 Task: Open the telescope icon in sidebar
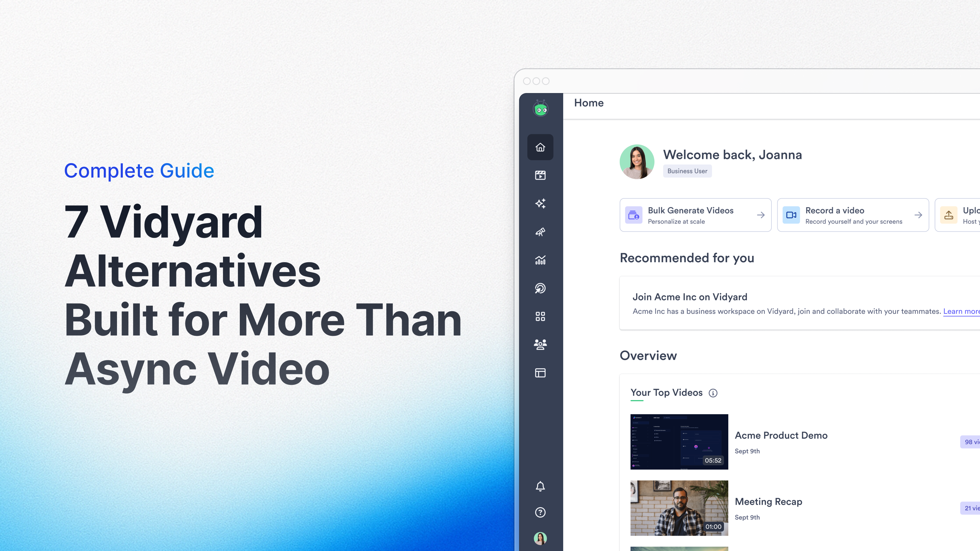[540, 232]
